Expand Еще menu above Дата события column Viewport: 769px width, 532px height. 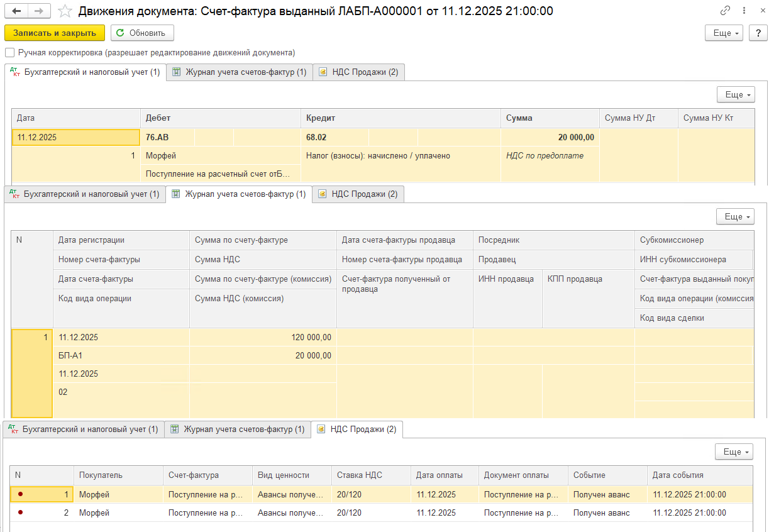tap(734, 452)
